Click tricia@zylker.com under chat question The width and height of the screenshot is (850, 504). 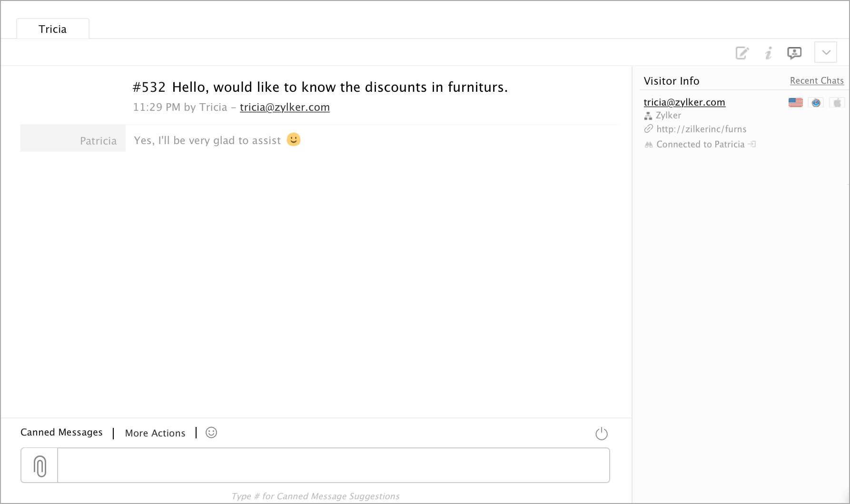coord(285,107)
